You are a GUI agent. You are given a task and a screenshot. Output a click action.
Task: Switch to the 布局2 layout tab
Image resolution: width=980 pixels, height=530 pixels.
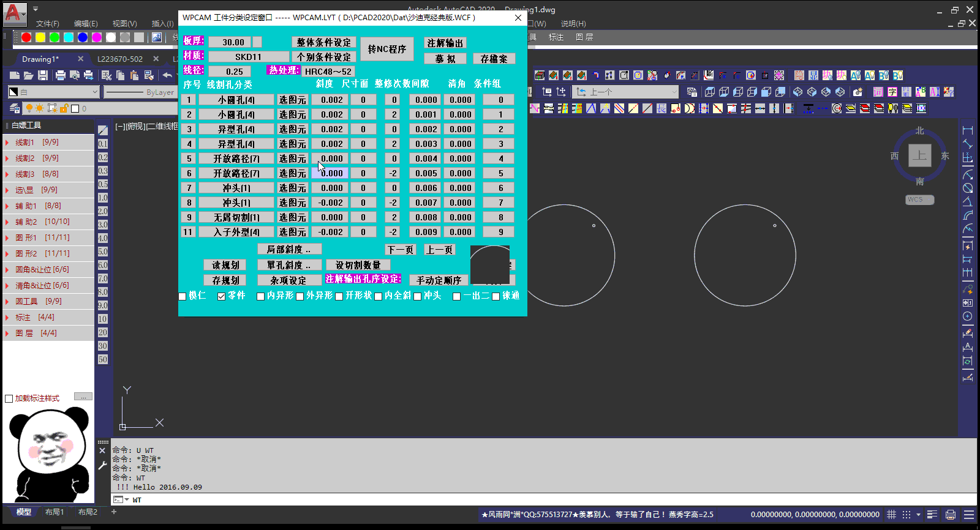coord(88,512)
